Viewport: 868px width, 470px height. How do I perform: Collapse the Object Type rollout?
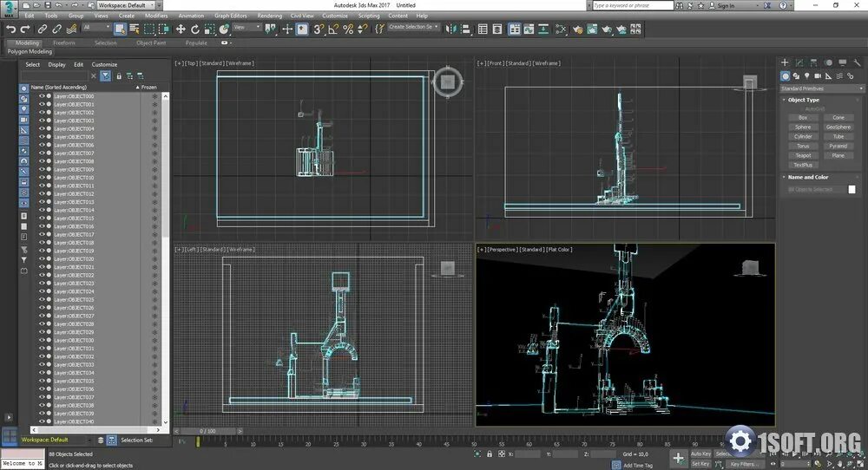[803, 100]
